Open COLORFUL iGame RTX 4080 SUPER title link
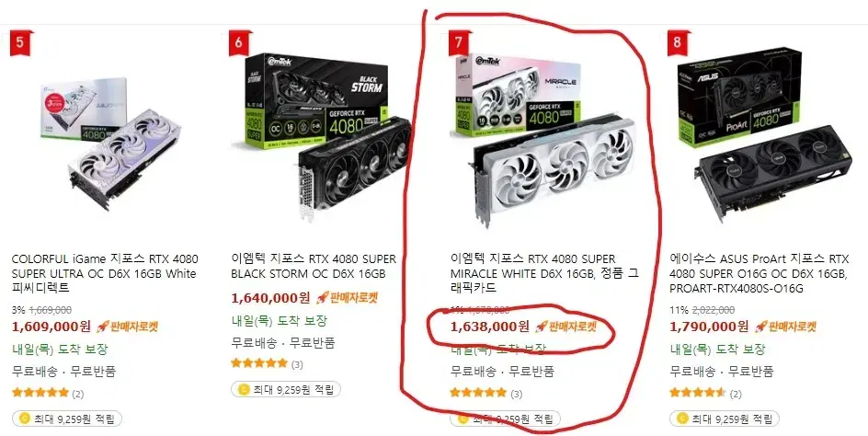Image resolution: width=868 pixels, height=436 pixels. click(x=105, y=274)
